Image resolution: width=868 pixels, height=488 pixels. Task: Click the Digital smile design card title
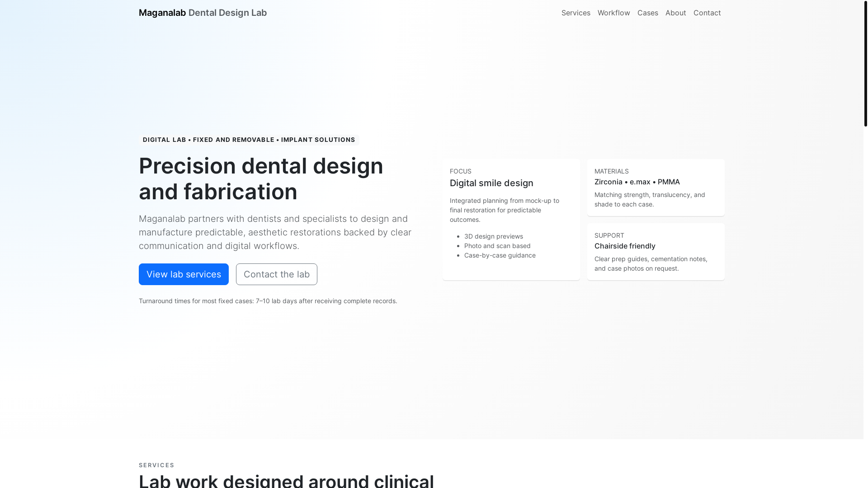point(491,183)
